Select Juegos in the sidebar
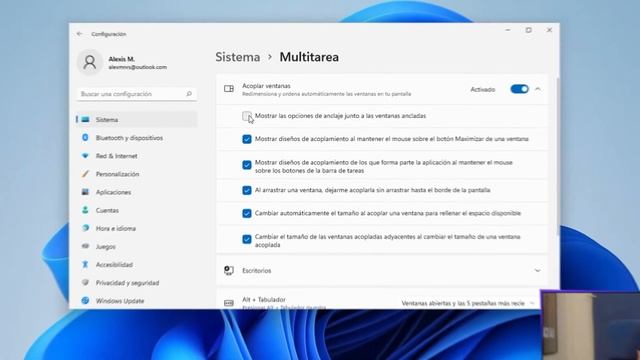The width and height of the screenshot is (640, 360). pos(137,247)
